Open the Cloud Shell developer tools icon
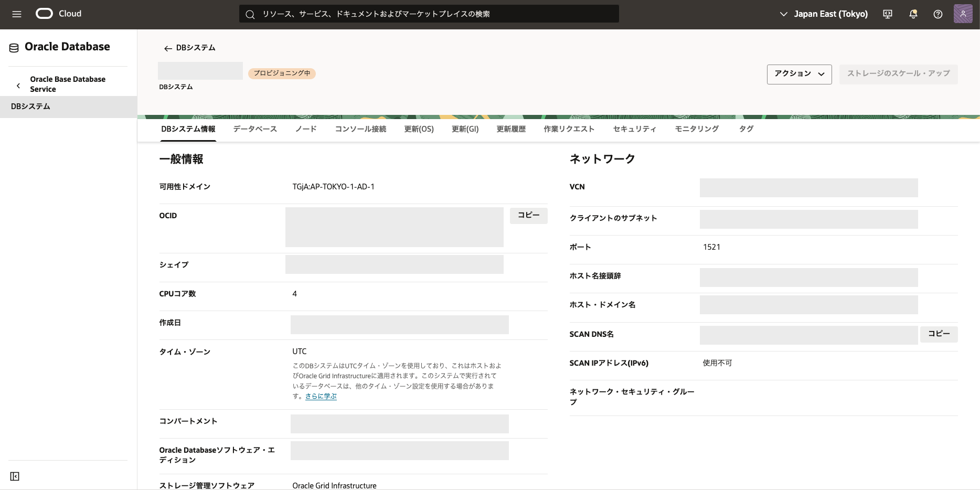The width and height of the screenshot is (980, 490). click(888, 14)
